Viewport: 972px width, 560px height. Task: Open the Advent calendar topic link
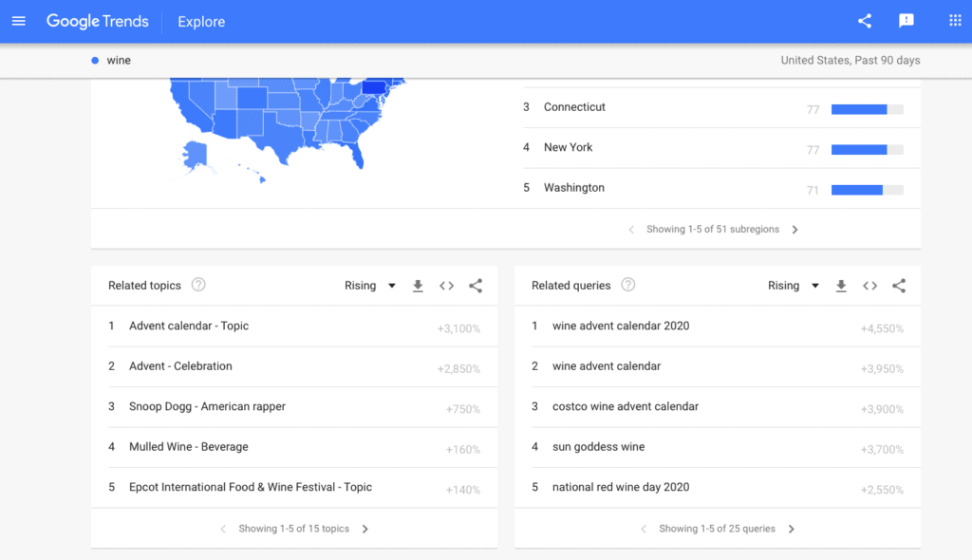(x=187, y=325)
